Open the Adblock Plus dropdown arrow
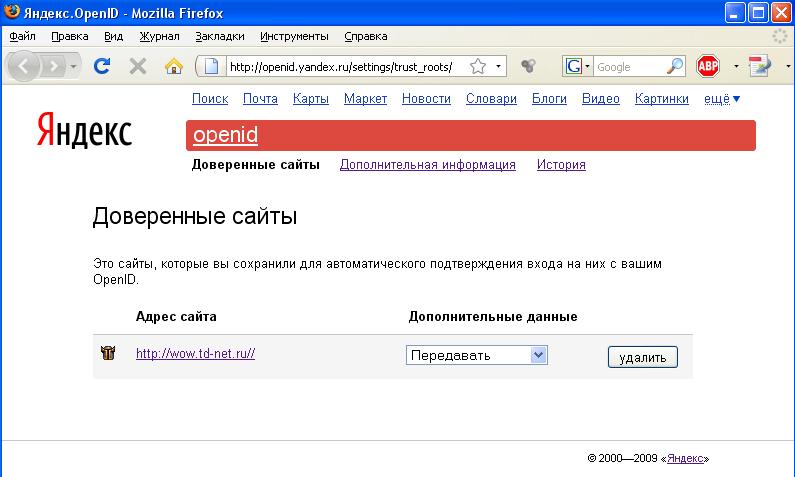The height and width of the screenshot is (477, 795). pos(736,66)
